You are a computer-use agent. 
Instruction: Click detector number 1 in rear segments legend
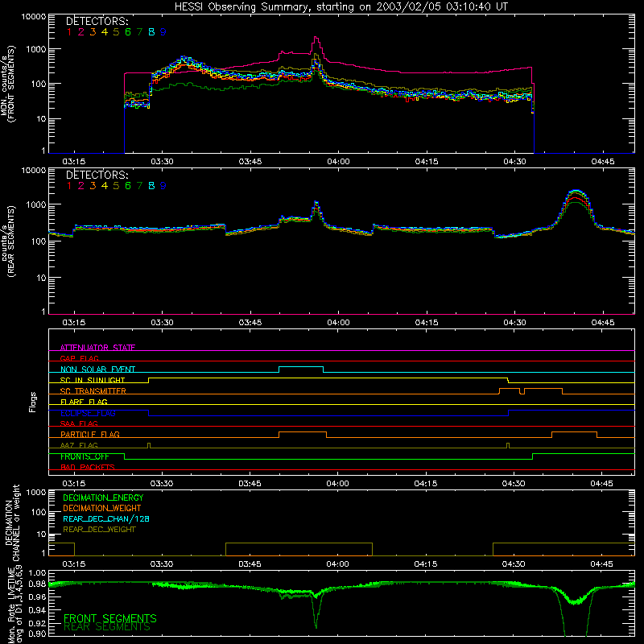(69, 186)
